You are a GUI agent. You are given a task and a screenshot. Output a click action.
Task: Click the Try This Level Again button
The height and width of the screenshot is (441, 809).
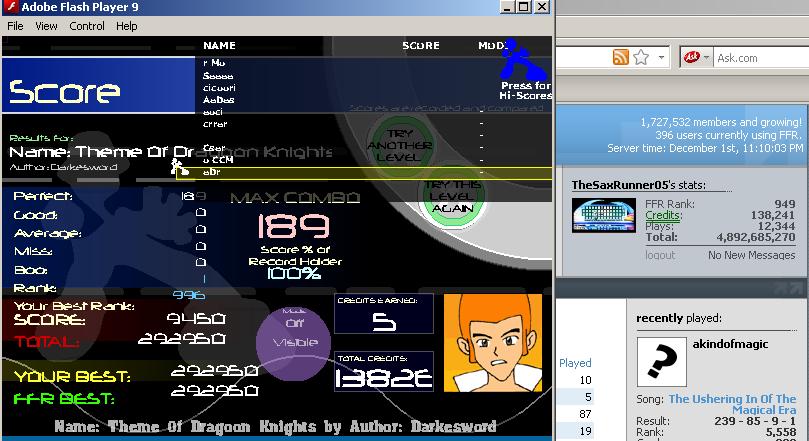[452, 196]
